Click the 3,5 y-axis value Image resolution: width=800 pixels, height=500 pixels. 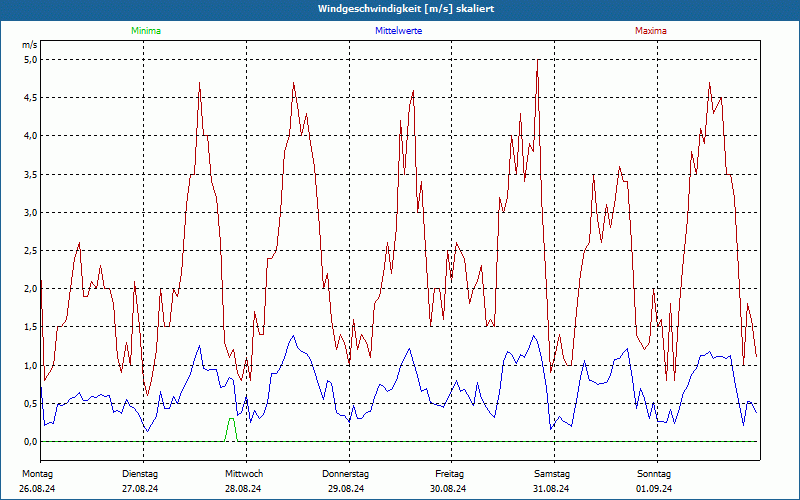[x=31, y=174]
